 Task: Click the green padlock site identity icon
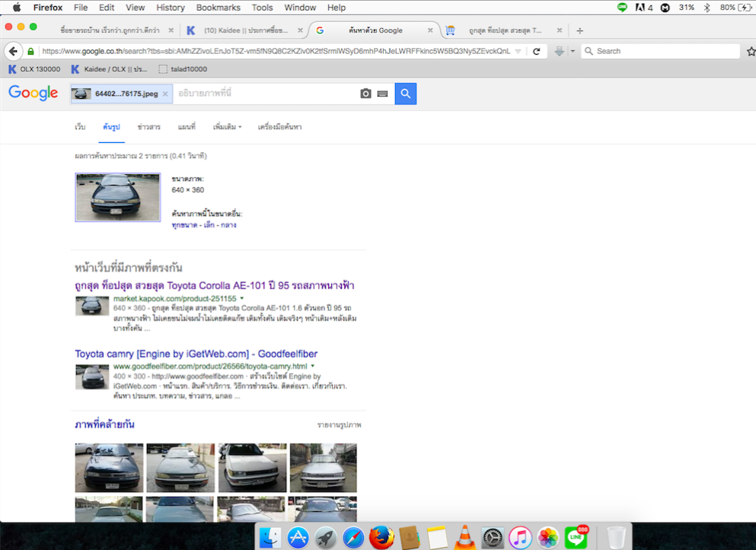(31, 51)
